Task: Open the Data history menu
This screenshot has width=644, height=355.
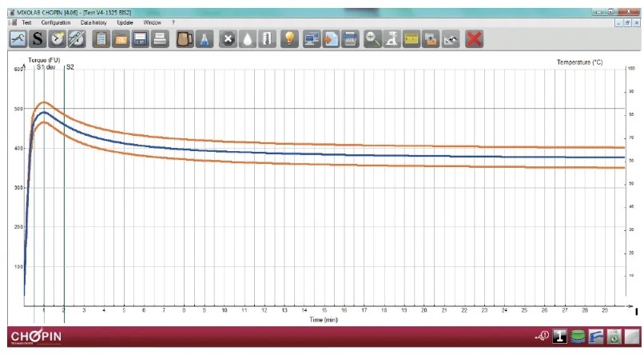Action: point(93,22)
